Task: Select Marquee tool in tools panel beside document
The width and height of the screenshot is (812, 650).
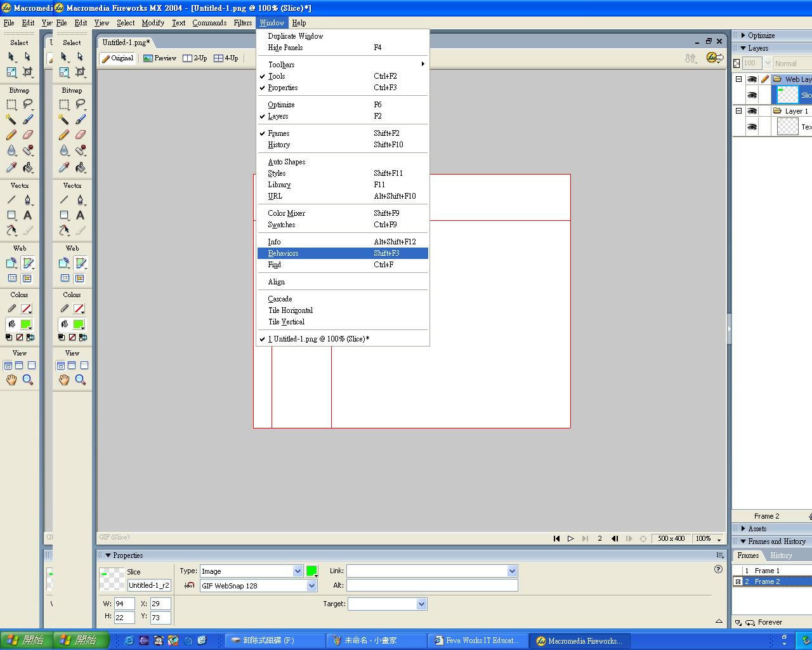Action: point(64,104)
